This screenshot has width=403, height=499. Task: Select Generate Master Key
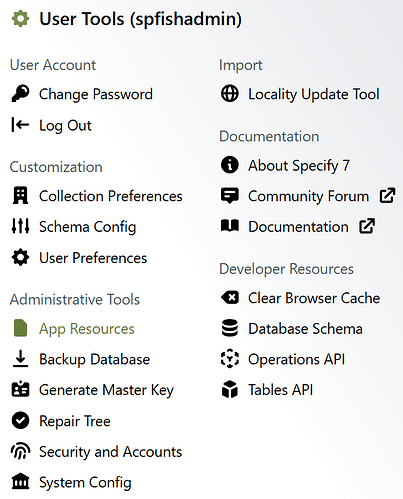pos(106,390)
